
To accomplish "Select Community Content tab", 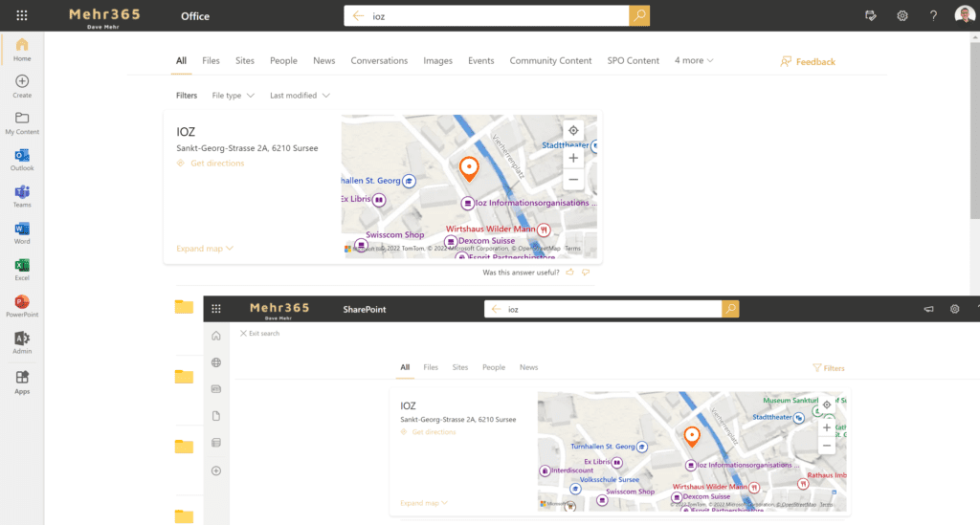I will click(550, 60).
